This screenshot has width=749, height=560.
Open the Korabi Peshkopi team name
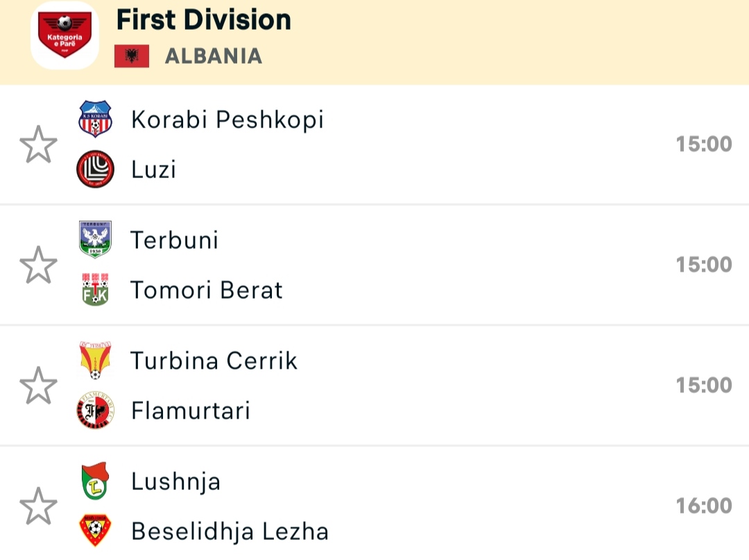(227, 120)
